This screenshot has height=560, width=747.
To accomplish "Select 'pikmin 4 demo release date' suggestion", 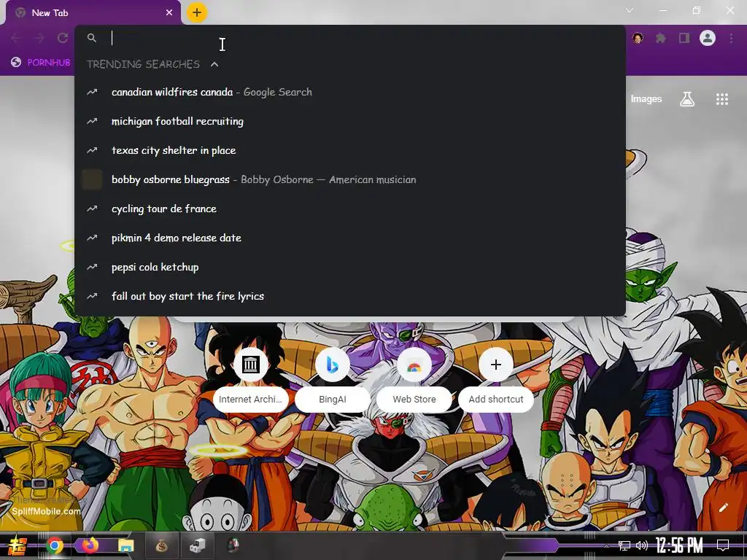I will (x=349, y=238).
